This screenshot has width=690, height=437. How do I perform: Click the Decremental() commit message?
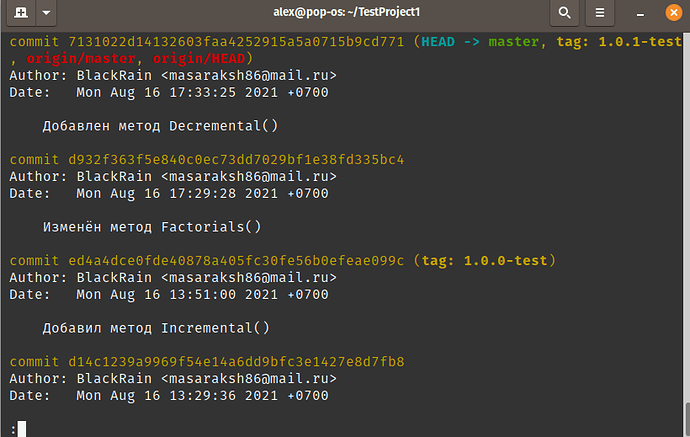[160, 126]
